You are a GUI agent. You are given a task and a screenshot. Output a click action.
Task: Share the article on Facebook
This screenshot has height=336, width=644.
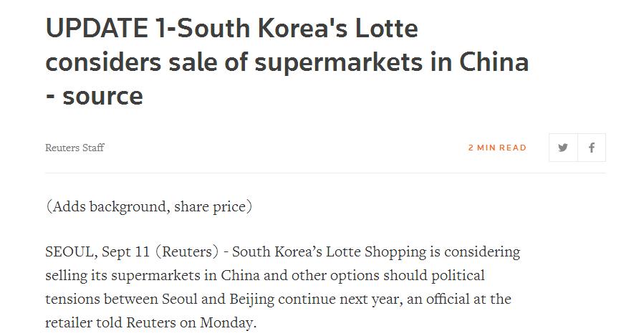pyautogui.click(x=592, y=148)
